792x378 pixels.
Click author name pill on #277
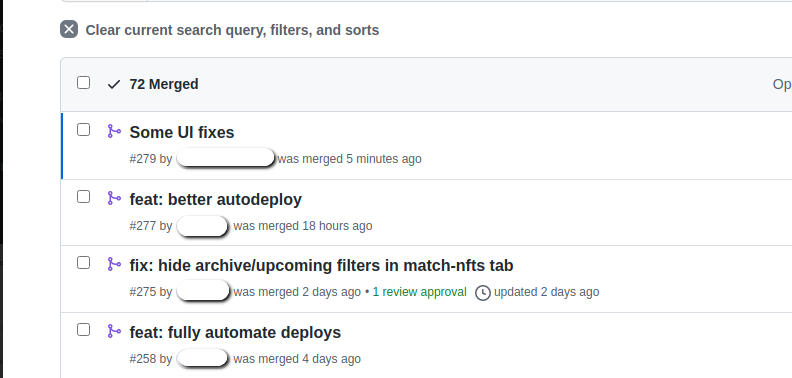(x=203, y=225)
